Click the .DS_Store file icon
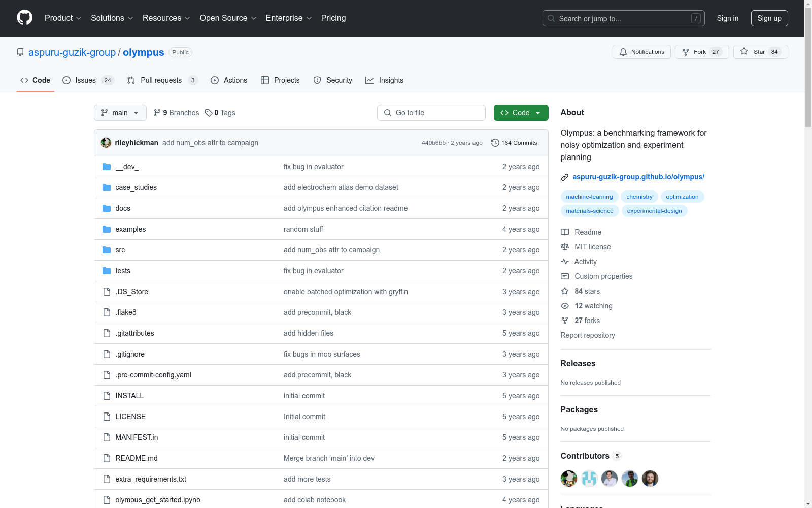Screen dimensions: 812x508 pyautogui.click(x=107, y=292)
